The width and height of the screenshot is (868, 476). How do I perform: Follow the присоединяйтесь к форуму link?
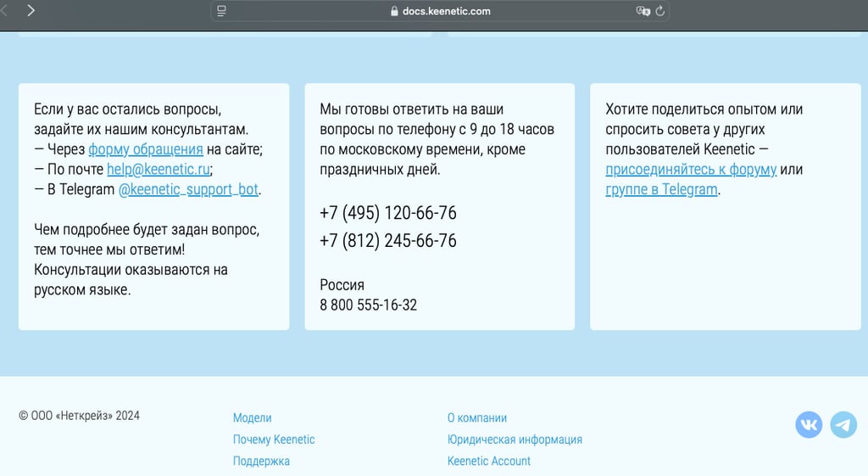[691, 170]
